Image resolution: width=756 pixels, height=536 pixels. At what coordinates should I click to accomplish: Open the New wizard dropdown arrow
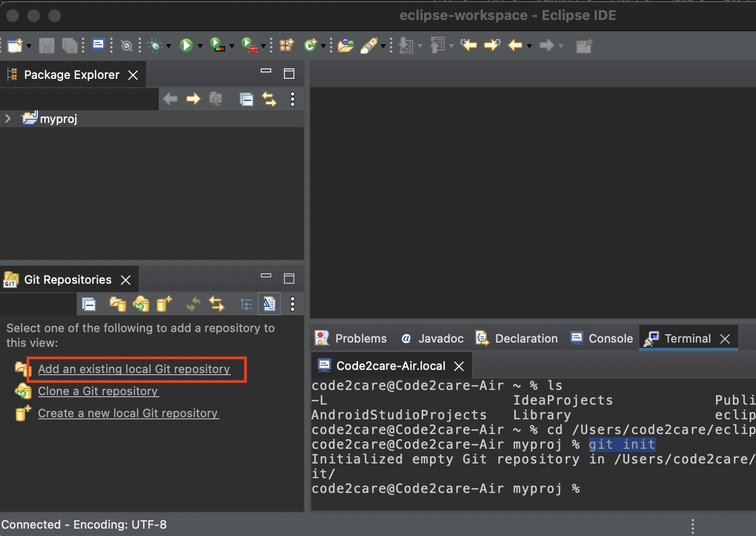click(28, 46)
